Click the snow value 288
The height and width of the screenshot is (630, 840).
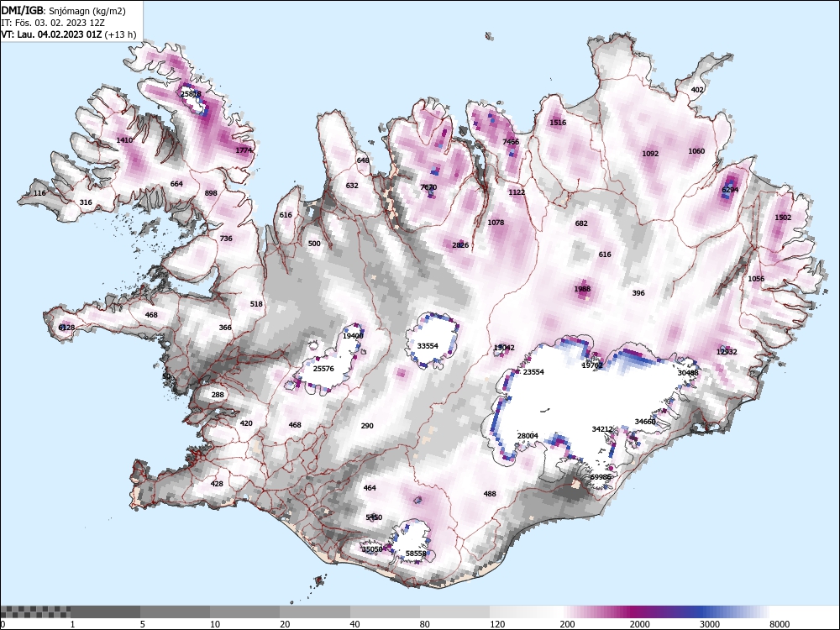(x=218, y=395)
